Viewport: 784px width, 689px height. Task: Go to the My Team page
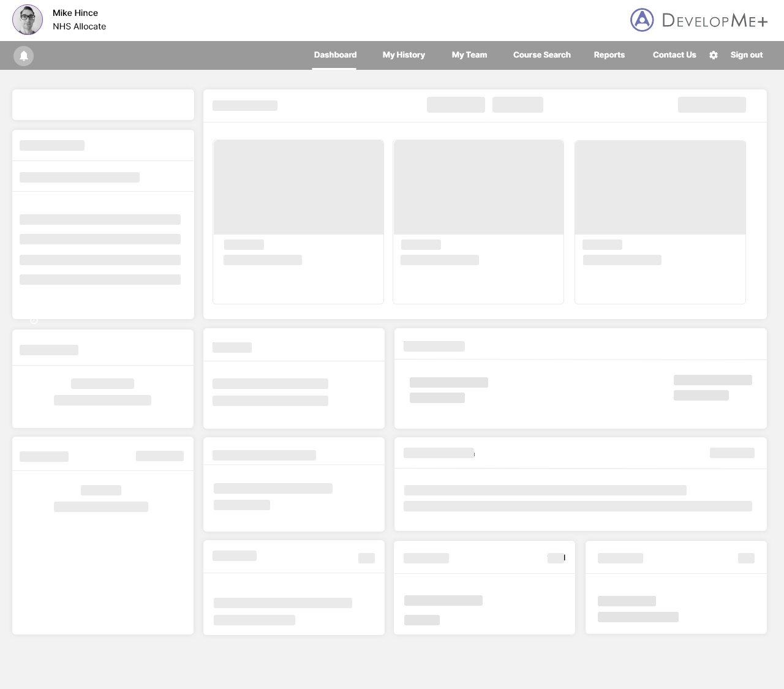(469, 55)
